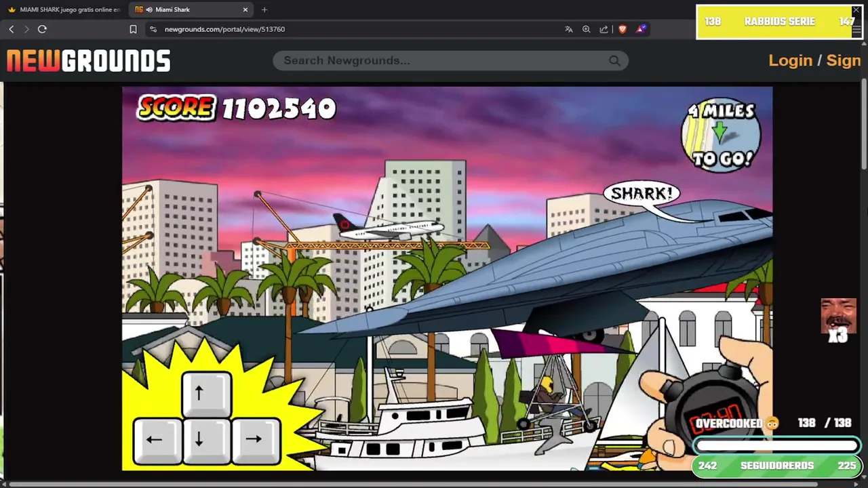Close the Miami Shark tab
This screenshot has height=488, width=868.
tap(245, 9)
